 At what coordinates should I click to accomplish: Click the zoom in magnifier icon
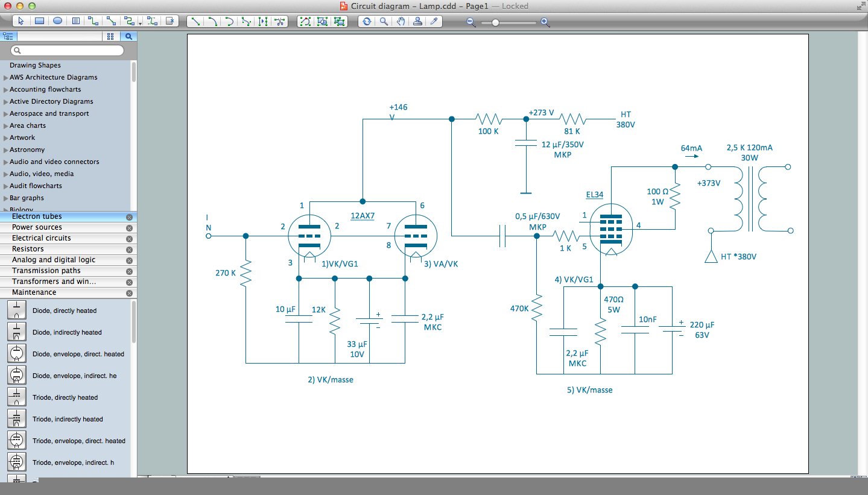coord(545,22)
